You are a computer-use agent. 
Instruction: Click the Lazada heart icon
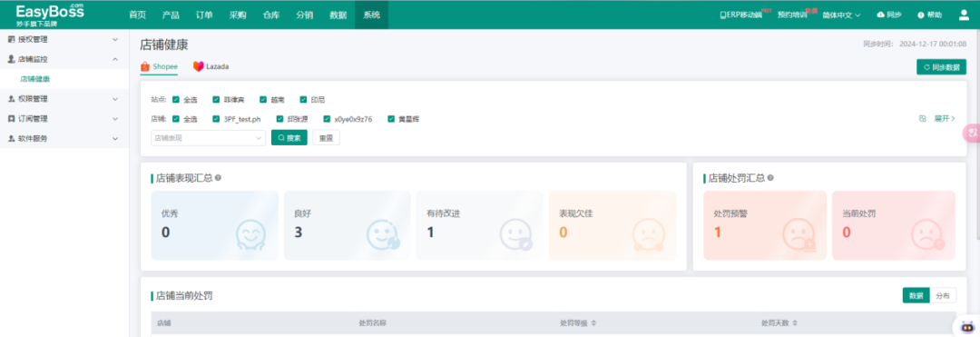[198, 66]
